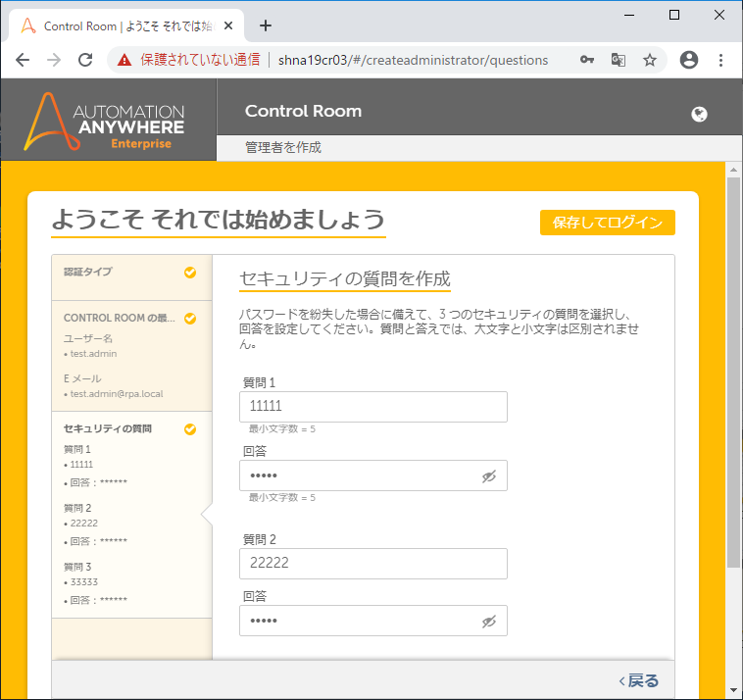
Task: Click the 質問 2 回答 password field
Action: (x=372, y=621)
